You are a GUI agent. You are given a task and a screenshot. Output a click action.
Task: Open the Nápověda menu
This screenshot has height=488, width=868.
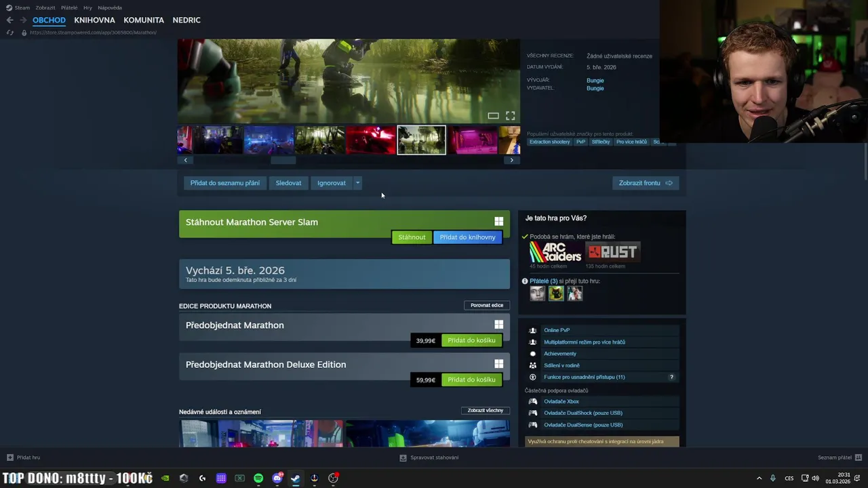point(110,7)
